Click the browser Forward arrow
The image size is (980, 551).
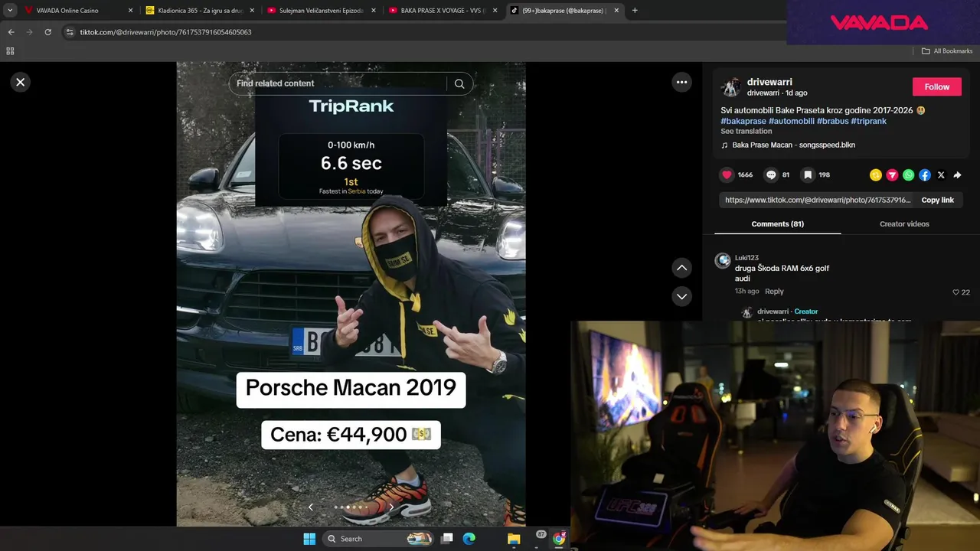[x=29, y=32]
